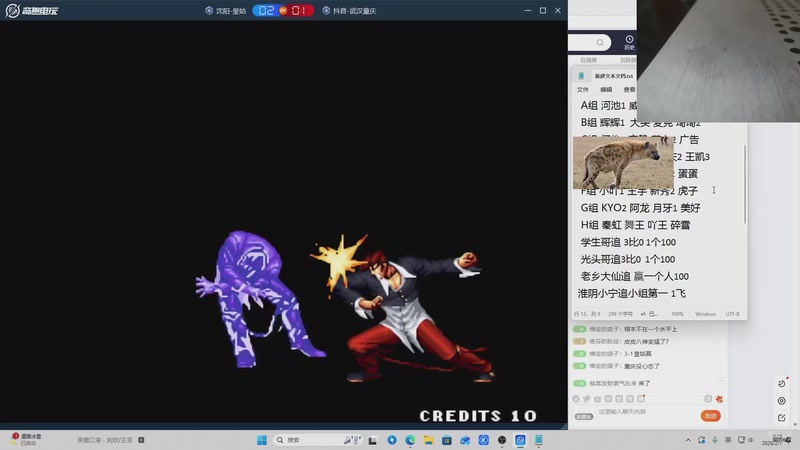800x450 pixels.
Task: Click the line '学生哥追 3比0 1个100'
Action: 628,242
